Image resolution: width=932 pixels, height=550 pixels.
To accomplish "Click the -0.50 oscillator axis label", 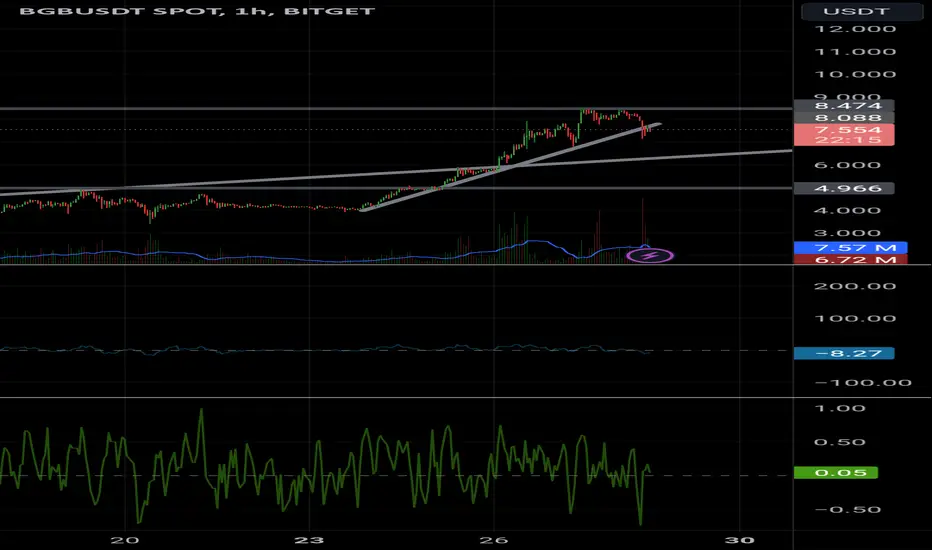I will (848, 510).
